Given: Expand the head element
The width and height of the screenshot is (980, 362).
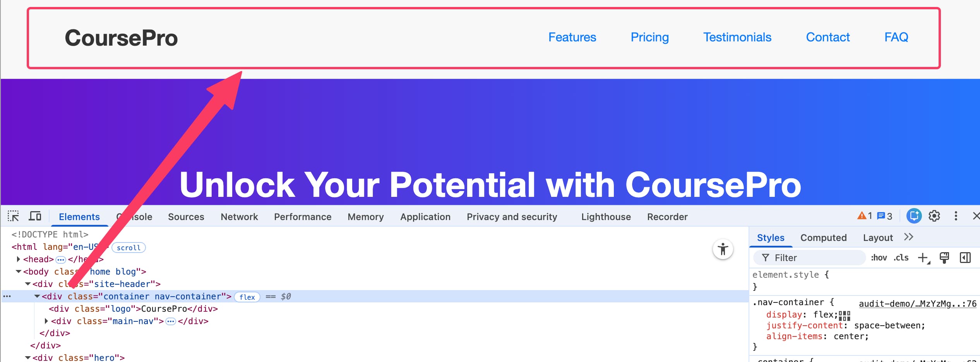Looking at the screenshot, I should pos(18,259).
